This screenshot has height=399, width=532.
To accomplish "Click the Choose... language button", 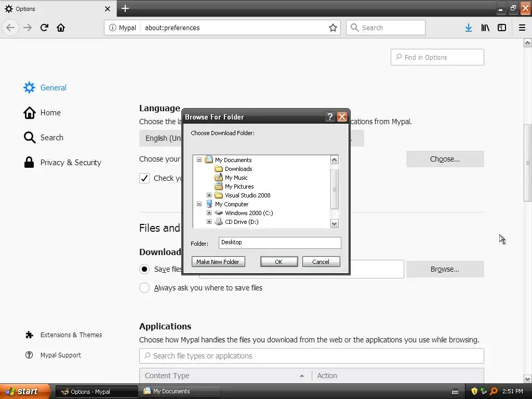I will point(445,159).
